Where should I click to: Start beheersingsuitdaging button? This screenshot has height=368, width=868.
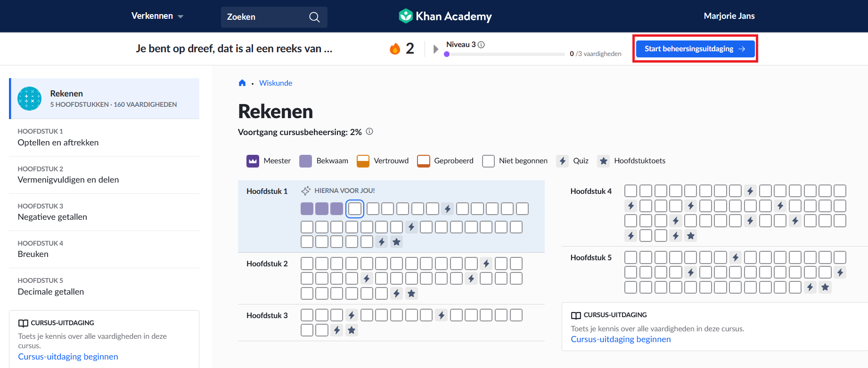click(695, 49)
